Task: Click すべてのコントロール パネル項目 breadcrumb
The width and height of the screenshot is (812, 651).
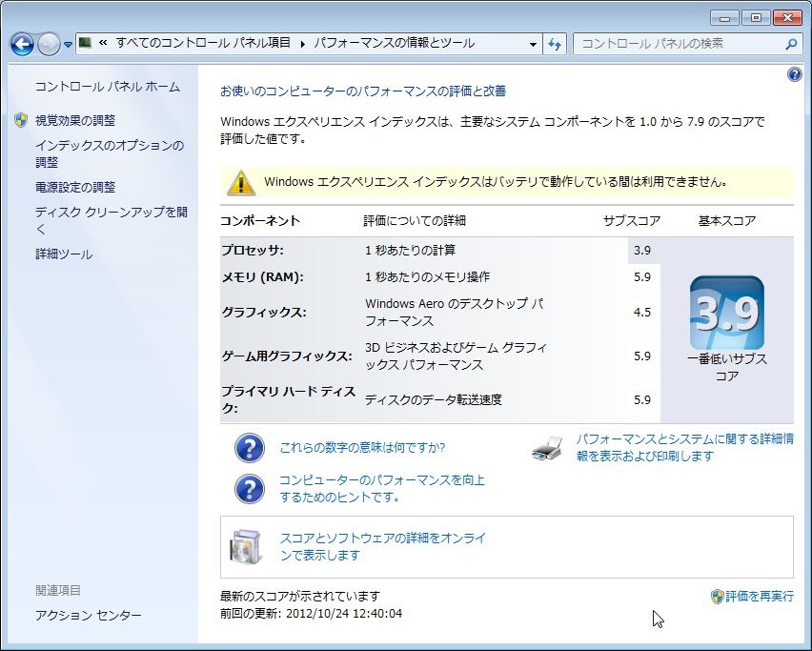Action: [203, 43]
